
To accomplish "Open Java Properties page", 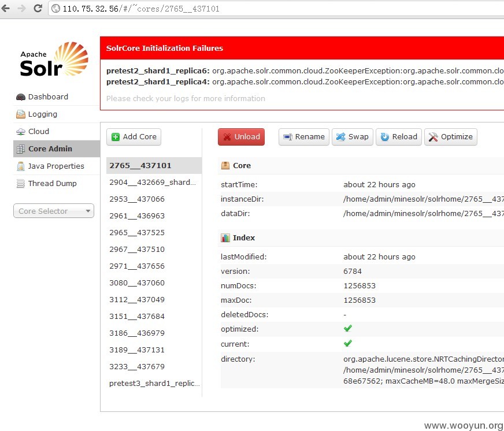I will pyautogui.click(x=57, y=166).
